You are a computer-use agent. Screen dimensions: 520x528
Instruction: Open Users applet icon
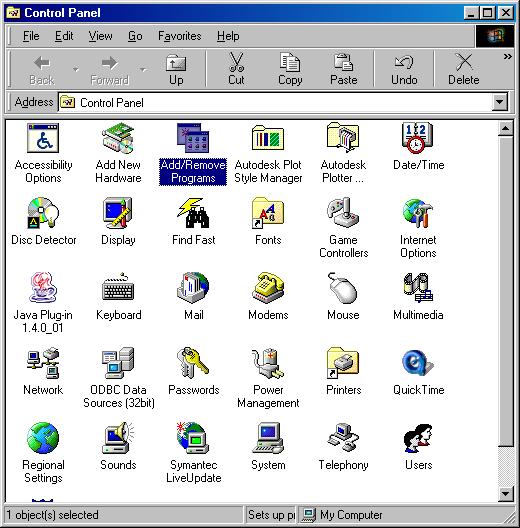418,438
